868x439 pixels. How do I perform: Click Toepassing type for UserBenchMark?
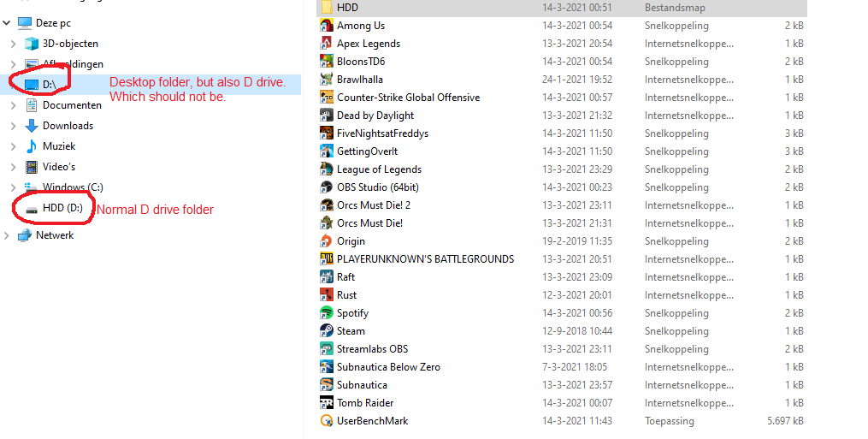pos(670,421)
